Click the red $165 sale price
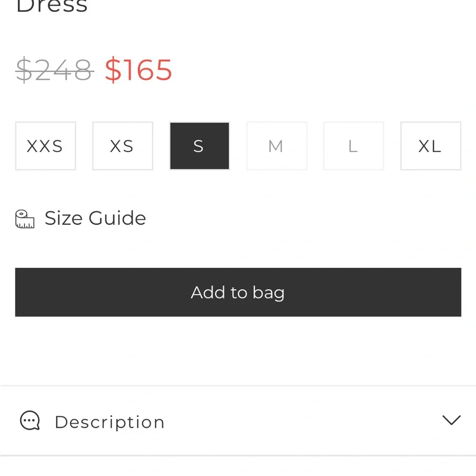 coord(139,70)
